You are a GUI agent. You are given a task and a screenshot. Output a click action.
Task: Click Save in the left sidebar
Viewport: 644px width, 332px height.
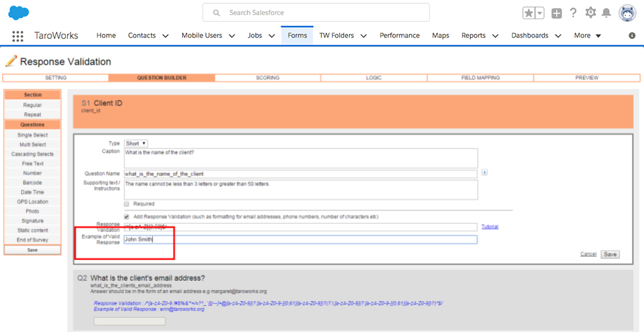[x=32, y=251]
